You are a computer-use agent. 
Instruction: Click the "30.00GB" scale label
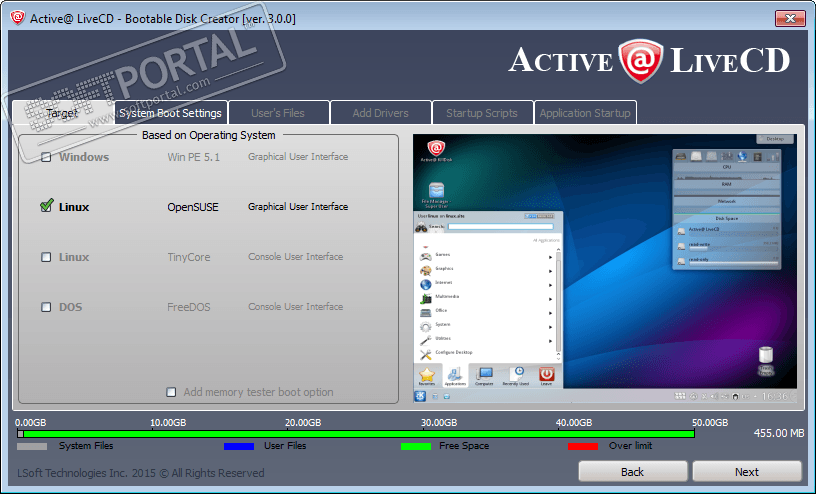click(x=439, y=422)
